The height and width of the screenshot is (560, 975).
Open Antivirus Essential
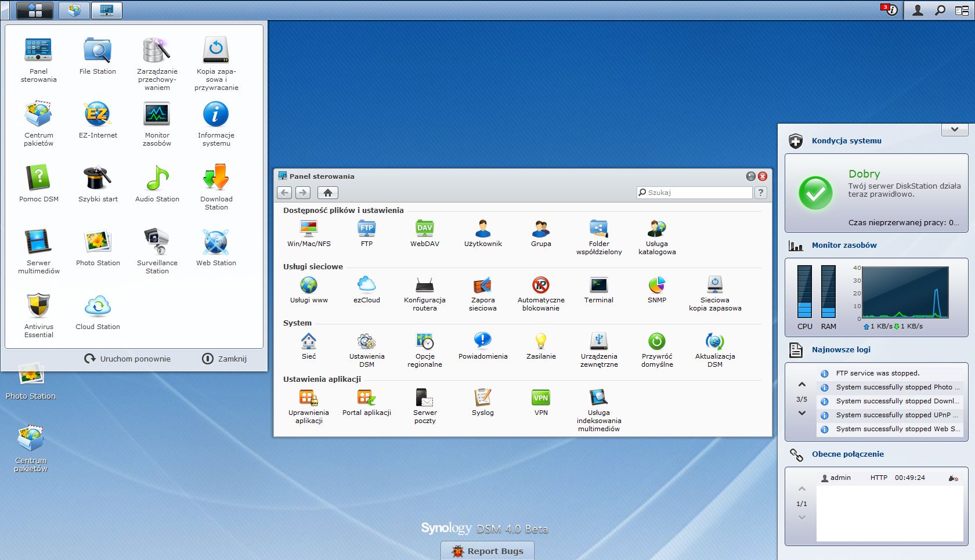point(39,315)
